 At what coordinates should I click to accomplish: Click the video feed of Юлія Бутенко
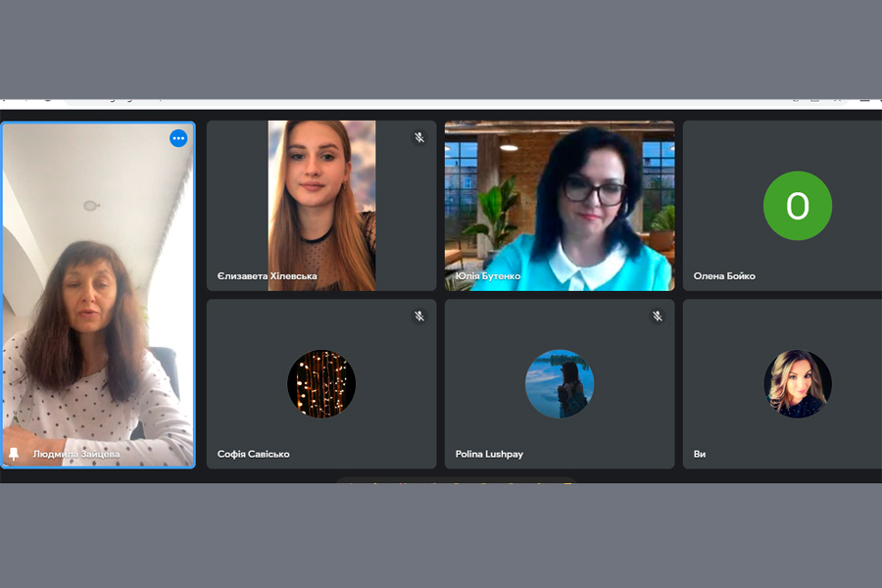(x=560, y=206)
